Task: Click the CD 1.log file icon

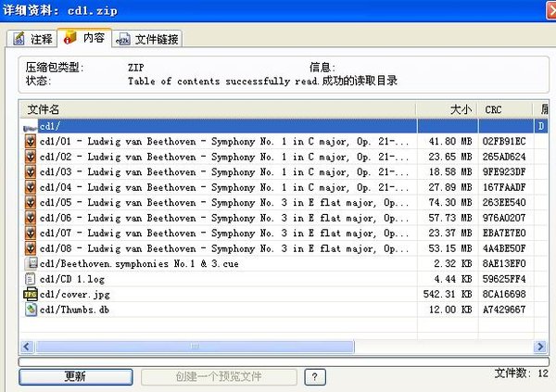Action: pos(31,279)
